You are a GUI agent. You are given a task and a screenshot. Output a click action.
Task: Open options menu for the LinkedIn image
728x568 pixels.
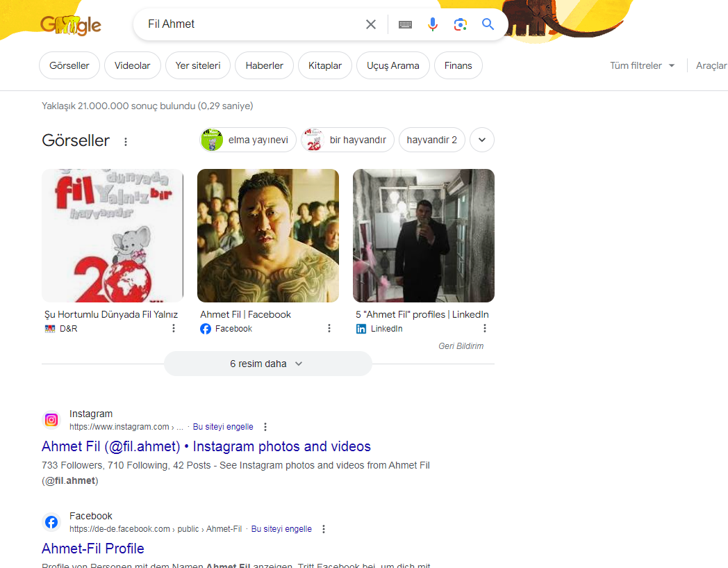485,328
